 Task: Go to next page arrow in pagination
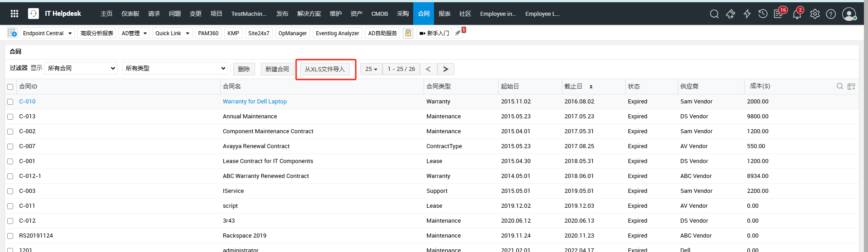point(446,69)
